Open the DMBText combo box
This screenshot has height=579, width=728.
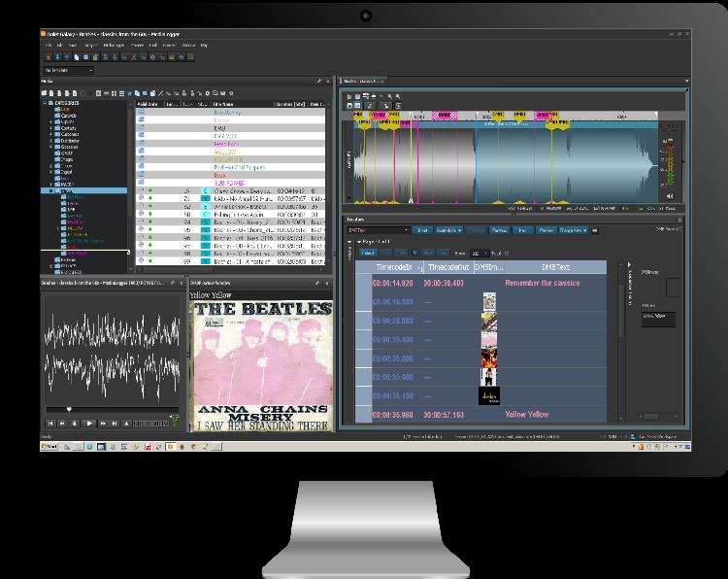tap(378, 230)
